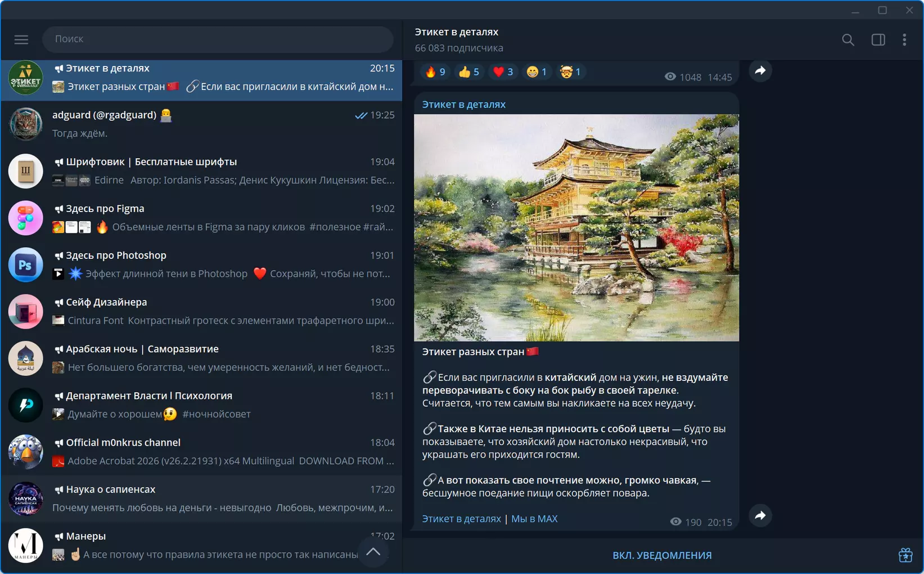Open Наука о сапиенсах channel avatar
This screenshot has height=574, width=924.
pos(26,498)
